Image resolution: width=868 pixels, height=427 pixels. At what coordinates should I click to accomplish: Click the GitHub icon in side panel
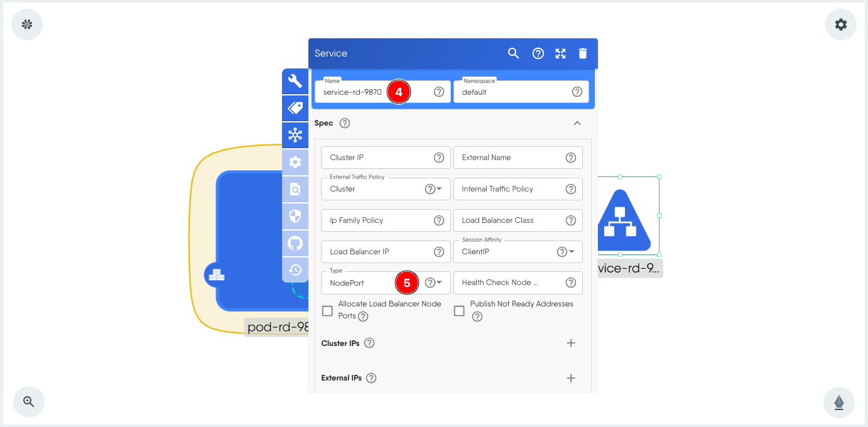(x=295, y=243)
